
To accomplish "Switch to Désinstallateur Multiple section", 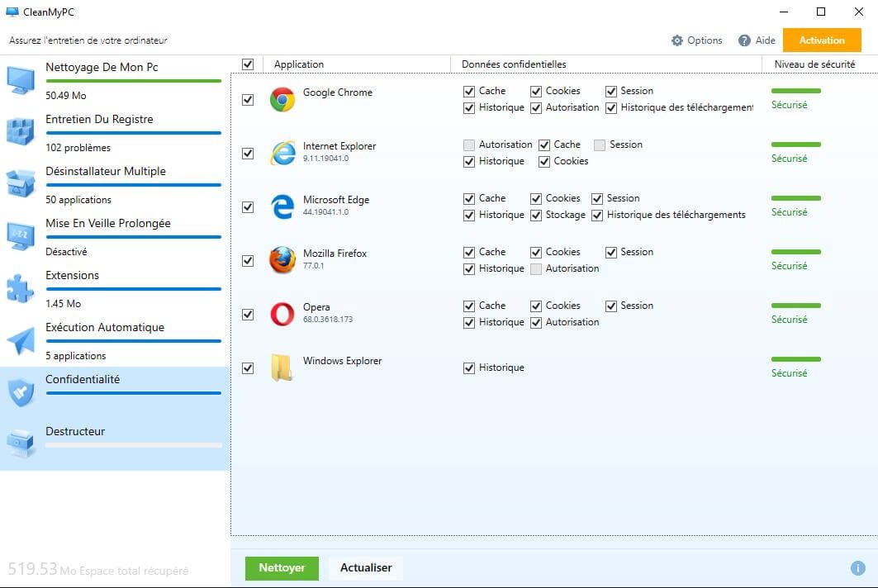I will (x=115, y=185).
